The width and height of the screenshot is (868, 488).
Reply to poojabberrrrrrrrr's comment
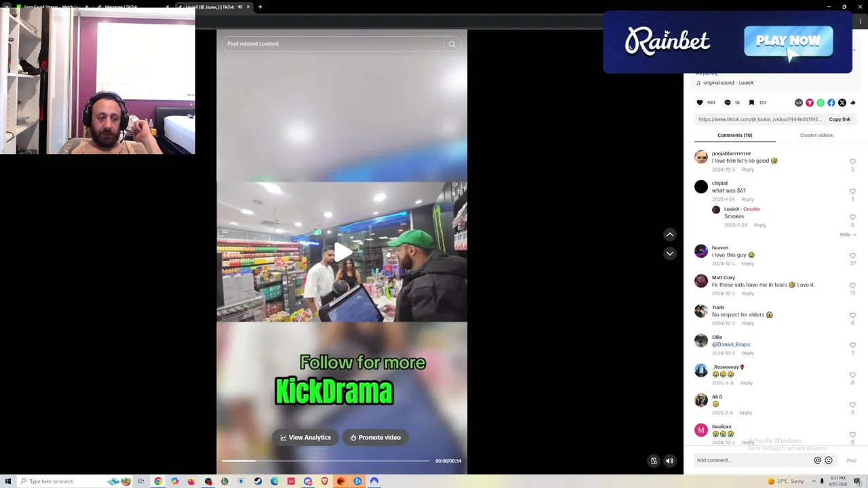(747, 169)
